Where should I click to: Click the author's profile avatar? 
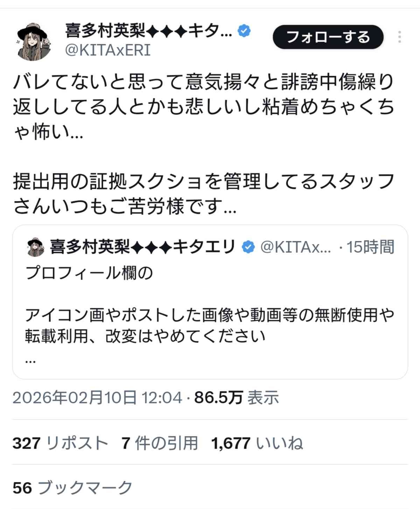tap(34, 42)
